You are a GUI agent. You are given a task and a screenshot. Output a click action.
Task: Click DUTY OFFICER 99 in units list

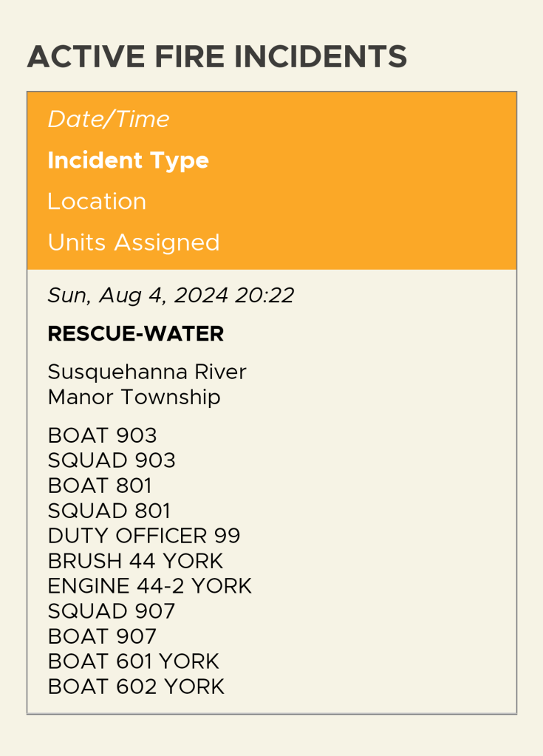pyautogui.click(x=144, y=537)
